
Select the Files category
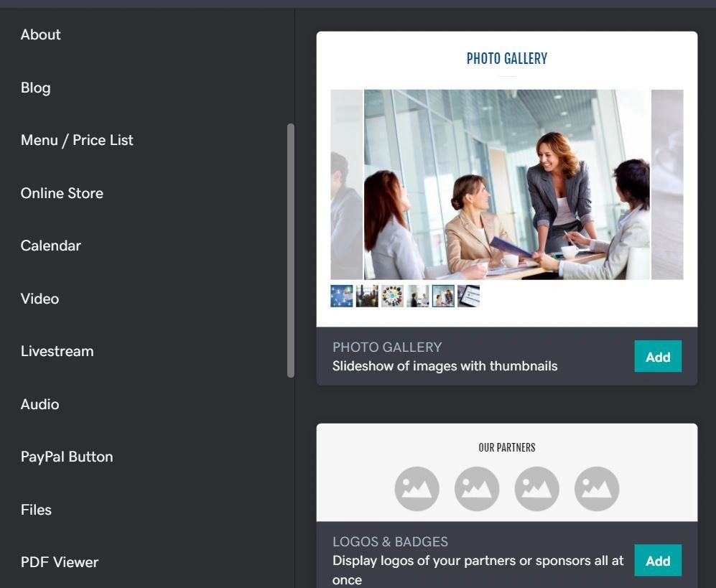[36, 510]
